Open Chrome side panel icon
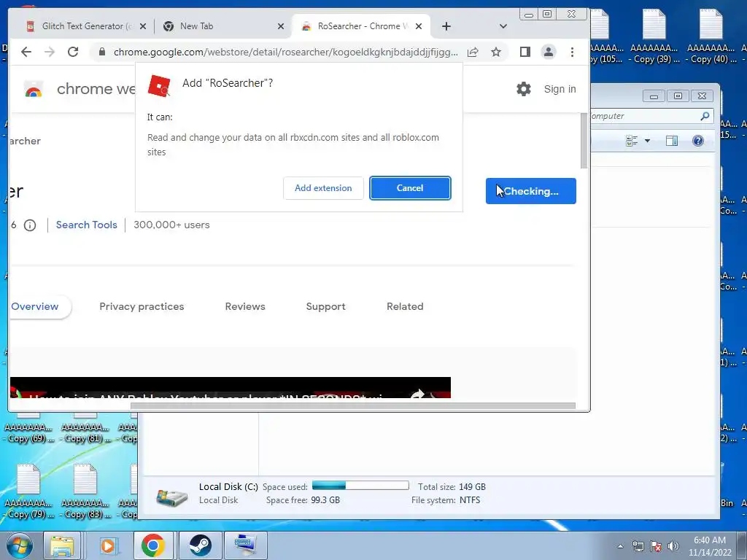This screenshot has height=560, width=747. point(525,52)
